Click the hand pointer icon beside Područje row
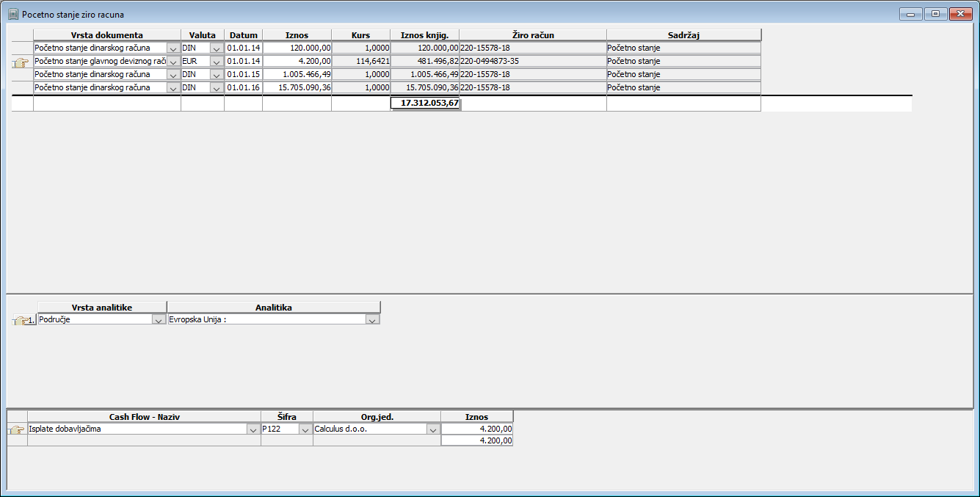The width and height of the screenshot is (980, 497). 21,320
